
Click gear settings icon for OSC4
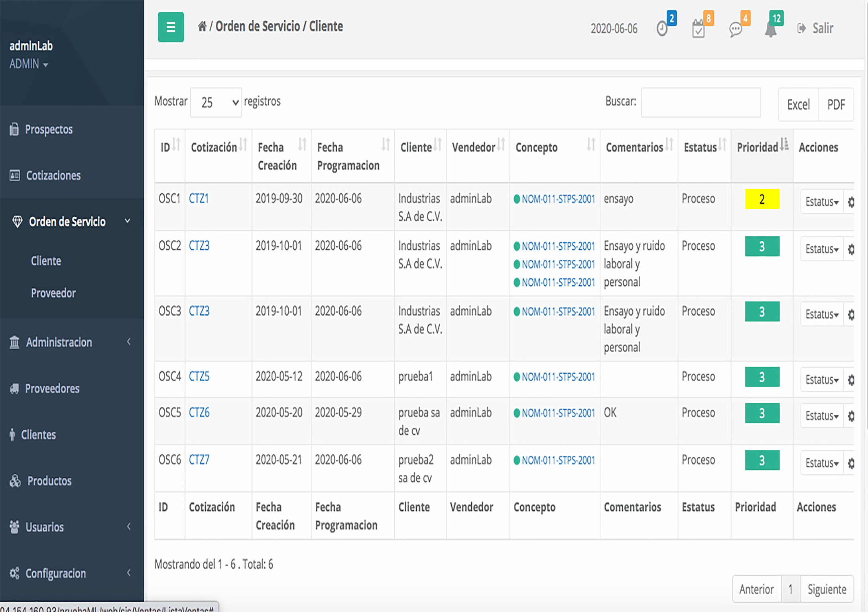click(850, 380)
